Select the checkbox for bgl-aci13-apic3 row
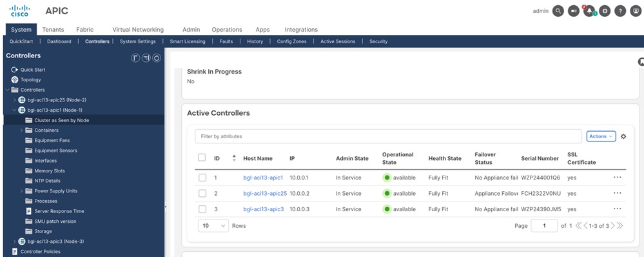 [x=202, y=209]
